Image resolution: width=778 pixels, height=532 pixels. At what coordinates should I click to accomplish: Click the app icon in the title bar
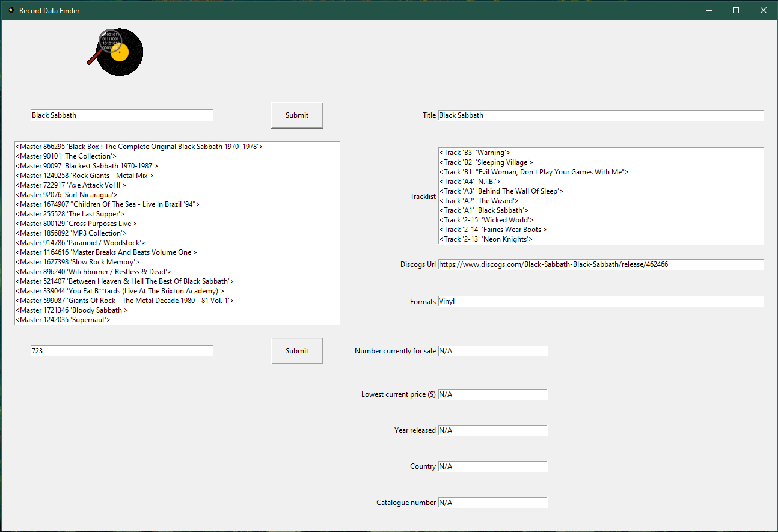click(x=10, y=10)
